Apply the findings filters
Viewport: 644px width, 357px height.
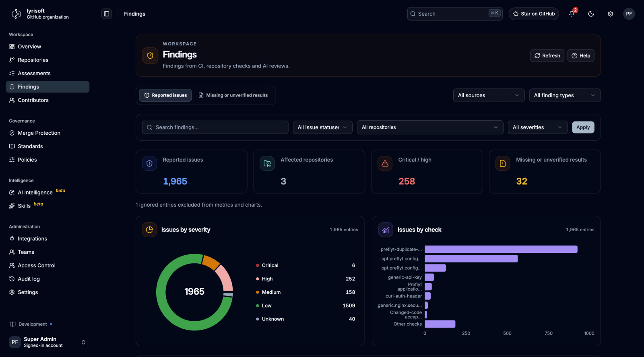(583, 127)
